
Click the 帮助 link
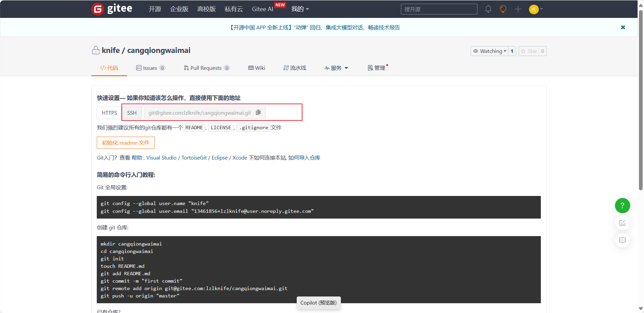coord(137,158)
